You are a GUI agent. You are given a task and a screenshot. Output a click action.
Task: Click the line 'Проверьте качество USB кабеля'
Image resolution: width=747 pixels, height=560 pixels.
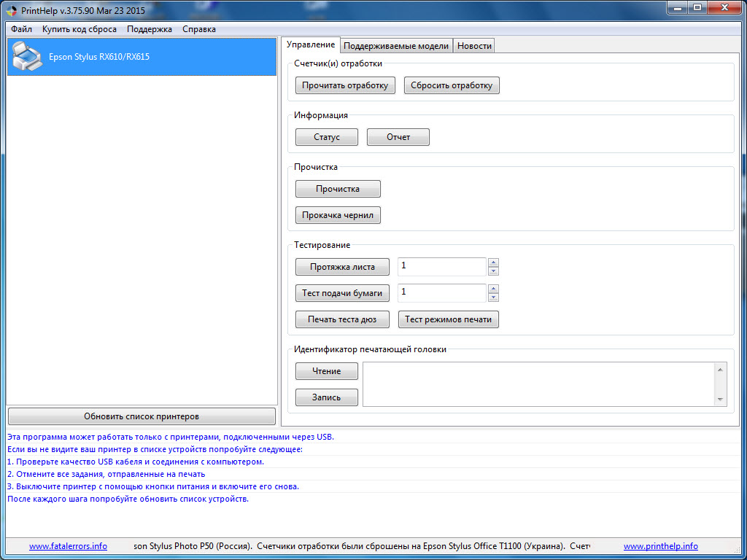click(136, 462)
